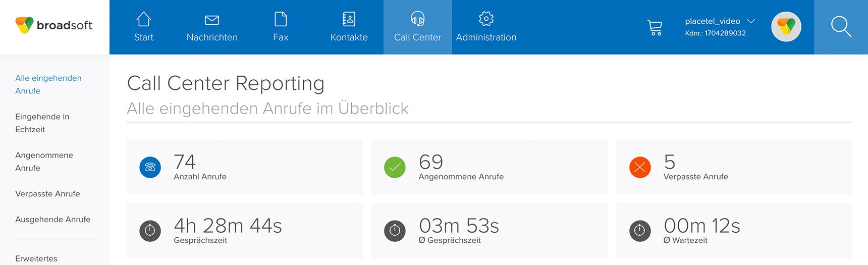Open the shopping cart icon

click(655, 27)
